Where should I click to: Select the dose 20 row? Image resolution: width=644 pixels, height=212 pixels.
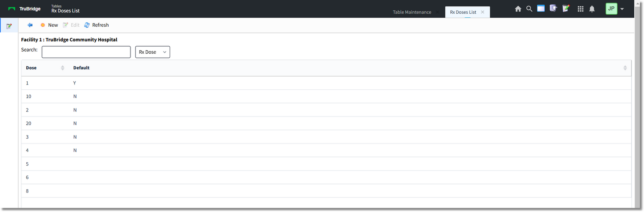click(x=326, y=123)
